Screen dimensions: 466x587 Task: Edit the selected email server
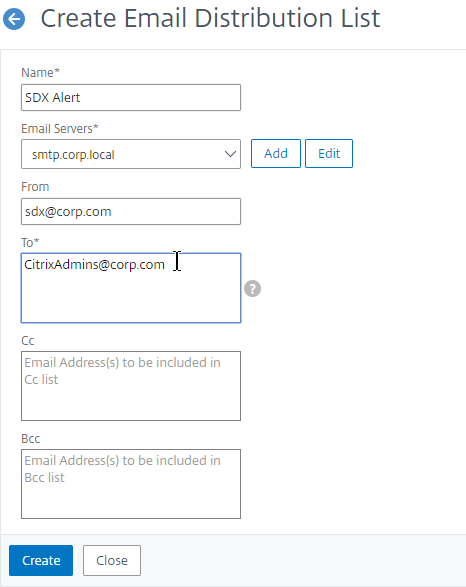pyautogui.click(x=329, y=153)
